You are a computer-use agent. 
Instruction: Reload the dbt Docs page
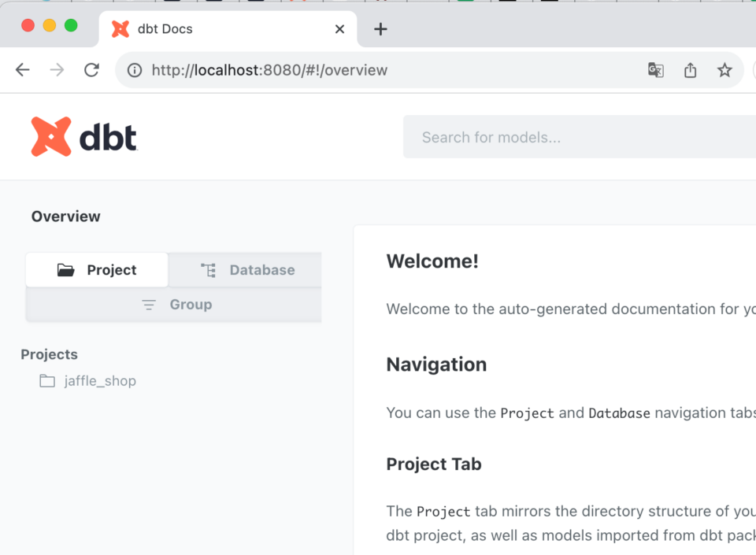[91, 70]
